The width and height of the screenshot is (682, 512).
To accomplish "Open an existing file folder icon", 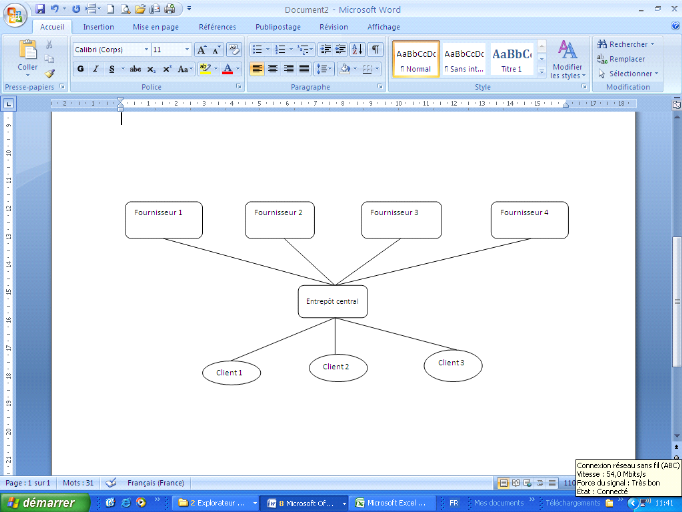I will coord(140,9).
